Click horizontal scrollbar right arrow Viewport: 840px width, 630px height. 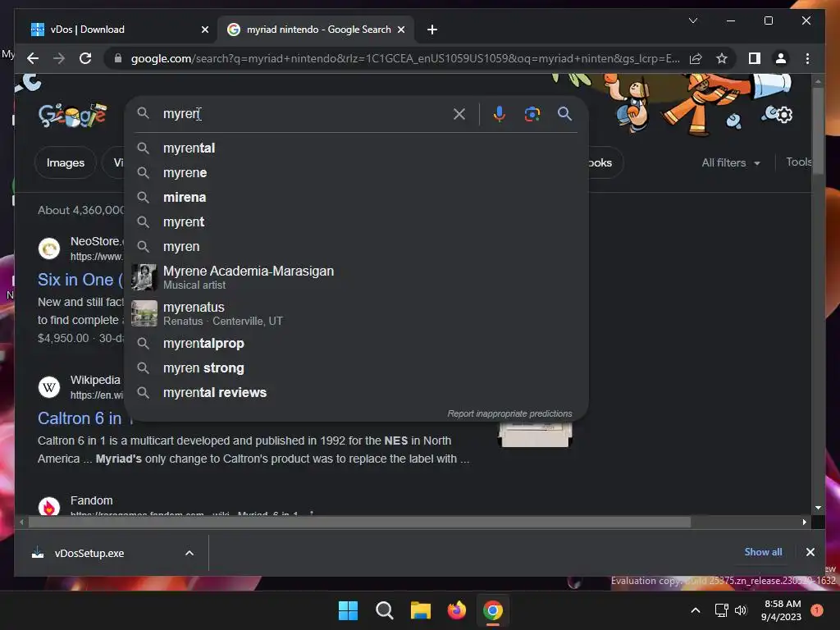click(804, 522)
